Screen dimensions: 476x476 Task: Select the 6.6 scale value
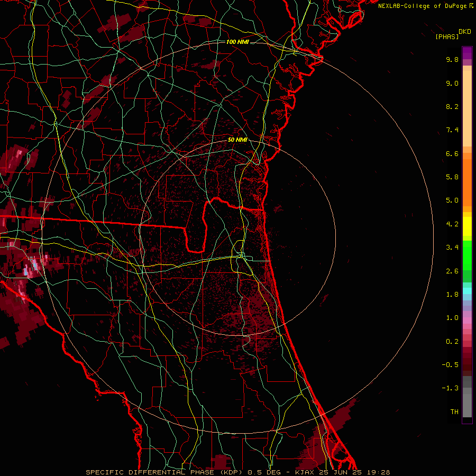452,153
